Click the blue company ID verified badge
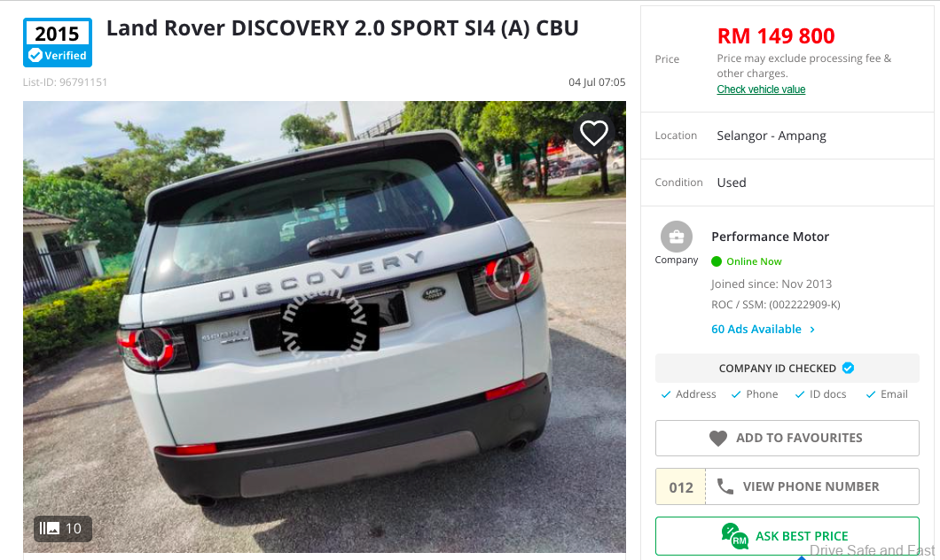 coord(848,368)
